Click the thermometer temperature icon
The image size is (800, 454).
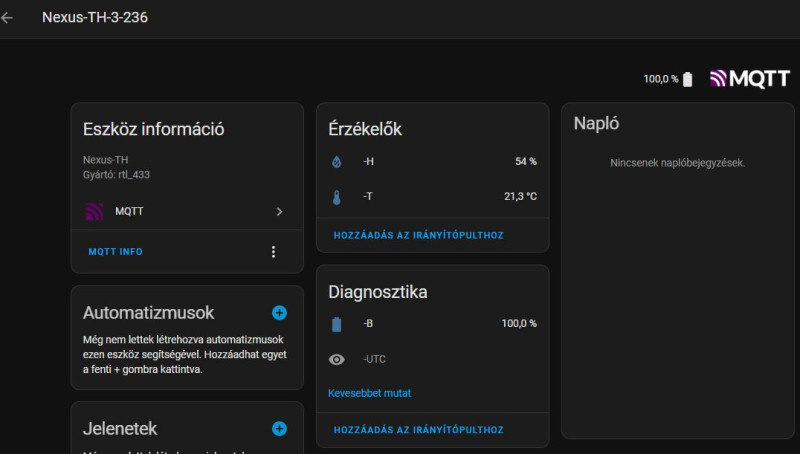click(x=336, y=197)
